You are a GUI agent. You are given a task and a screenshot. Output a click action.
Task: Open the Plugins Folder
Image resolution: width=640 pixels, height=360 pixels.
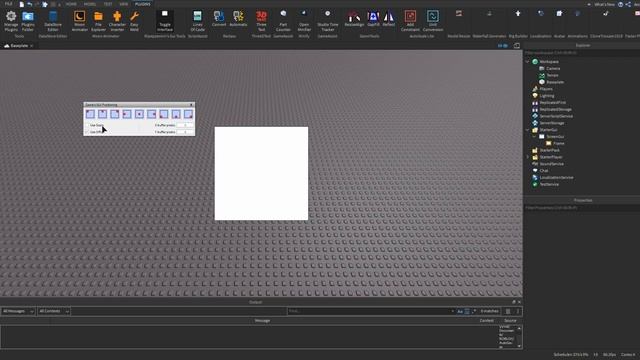click(x=28, y=21)
